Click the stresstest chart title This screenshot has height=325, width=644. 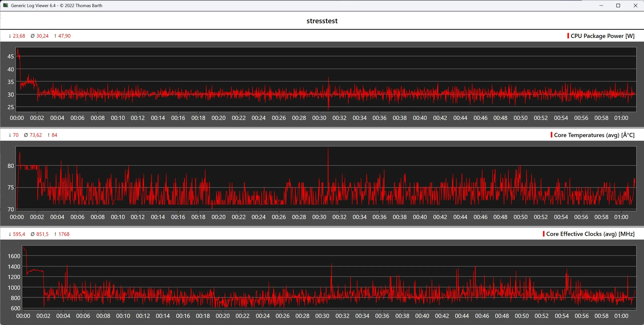[x=322, y=21]
